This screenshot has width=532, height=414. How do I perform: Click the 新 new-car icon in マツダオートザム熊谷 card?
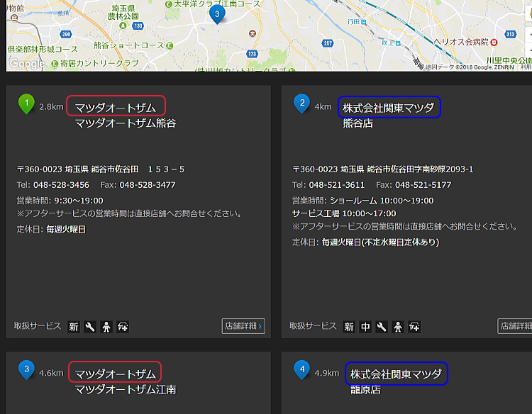(74, 327)
